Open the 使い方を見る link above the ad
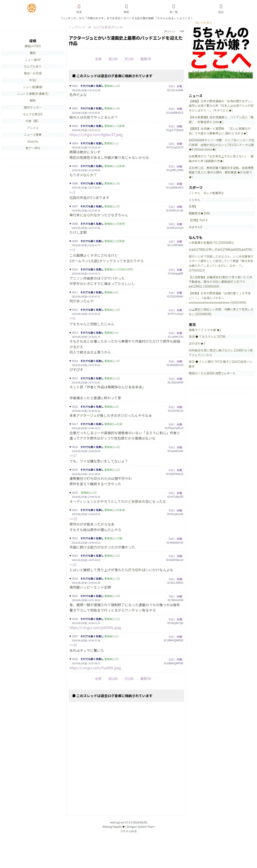The height and width of the screenshot is (868, 257). tap(203, 23)
